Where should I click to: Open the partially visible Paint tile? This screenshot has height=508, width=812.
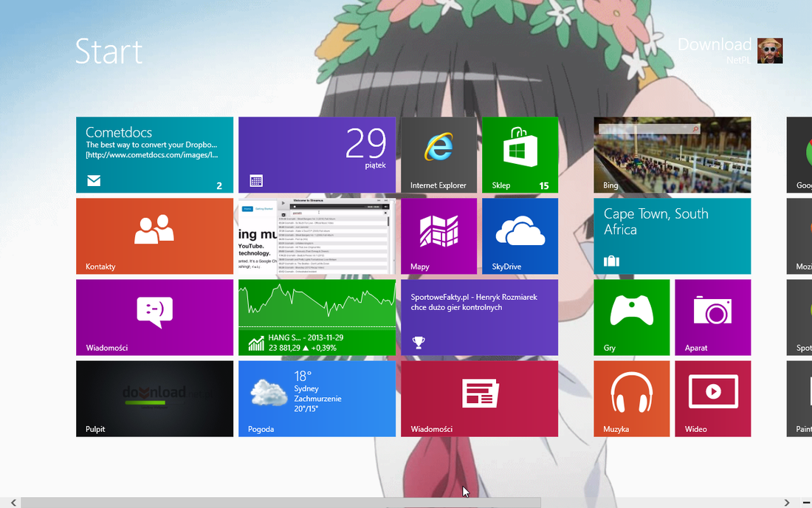click(799, 399)
